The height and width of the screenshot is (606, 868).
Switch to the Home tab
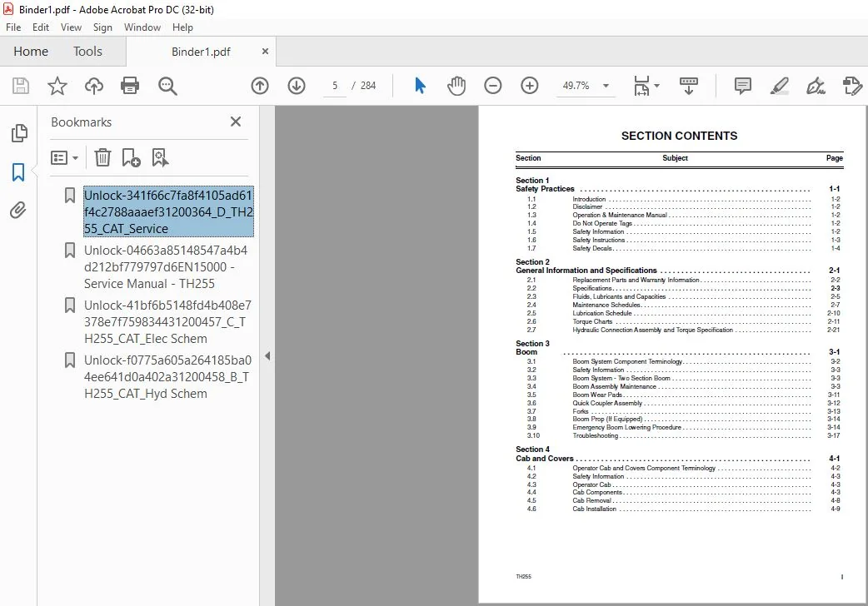(x=31, y=52)
